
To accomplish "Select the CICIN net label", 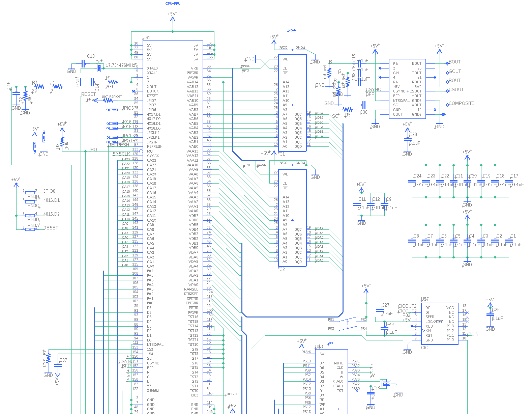I will tap(473, 334).
